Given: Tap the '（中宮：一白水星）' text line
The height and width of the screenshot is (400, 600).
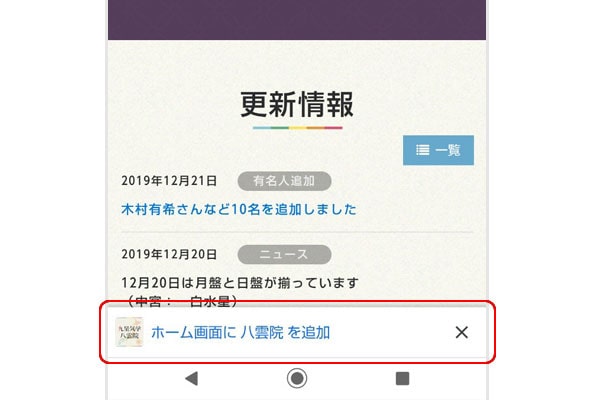Looking at the screenshot, I should coord(180,301).
